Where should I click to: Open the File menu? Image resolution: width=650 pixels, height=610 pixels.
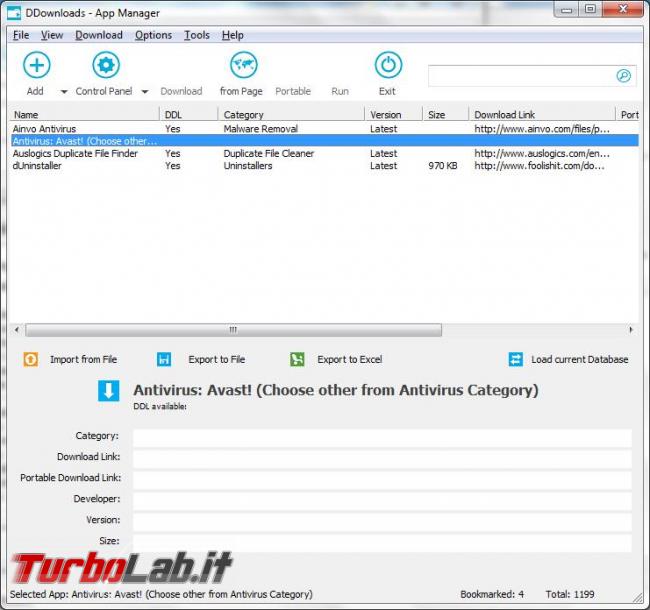coord(21,35)
